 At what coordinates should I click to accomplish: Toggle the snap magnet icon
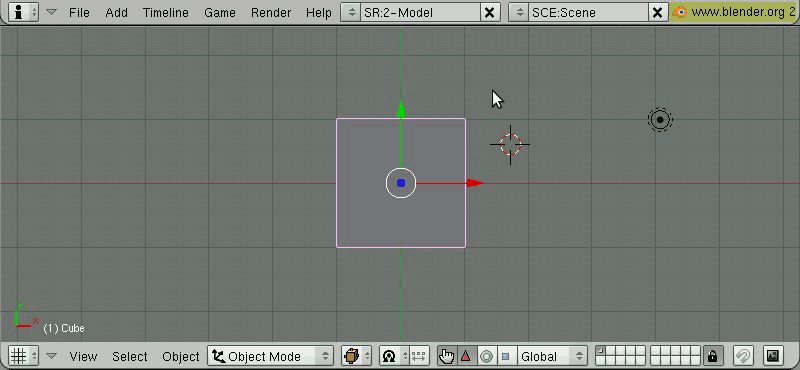(x=743, y=356)
